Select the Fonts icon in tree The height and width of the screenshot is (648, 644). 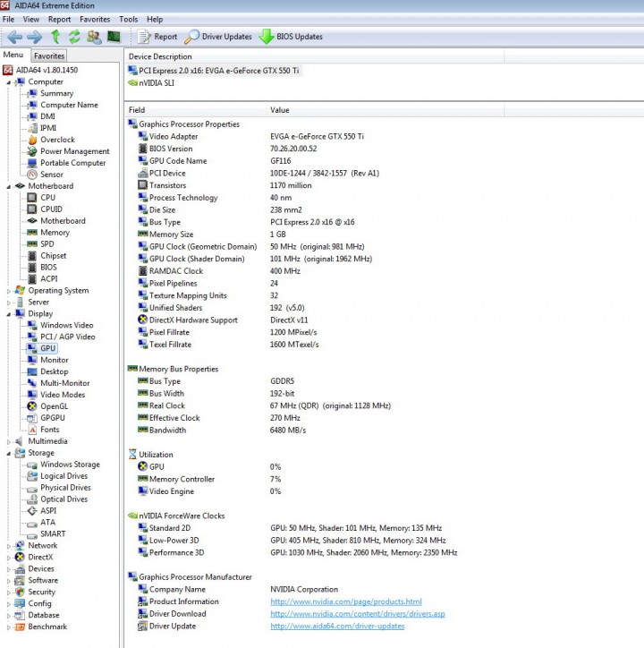coord(32,430)
